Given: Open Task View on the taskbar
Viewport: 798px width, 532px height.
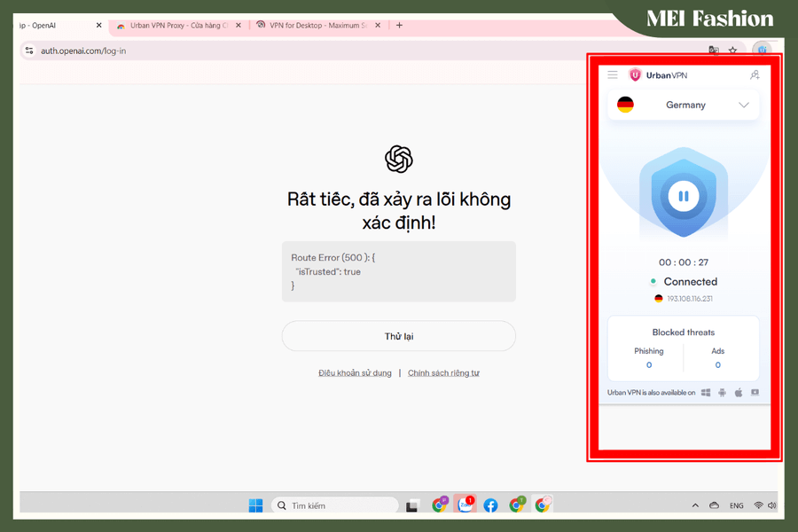Looking at the screenshot, I should pyautogui.click(x=411, y=505).
